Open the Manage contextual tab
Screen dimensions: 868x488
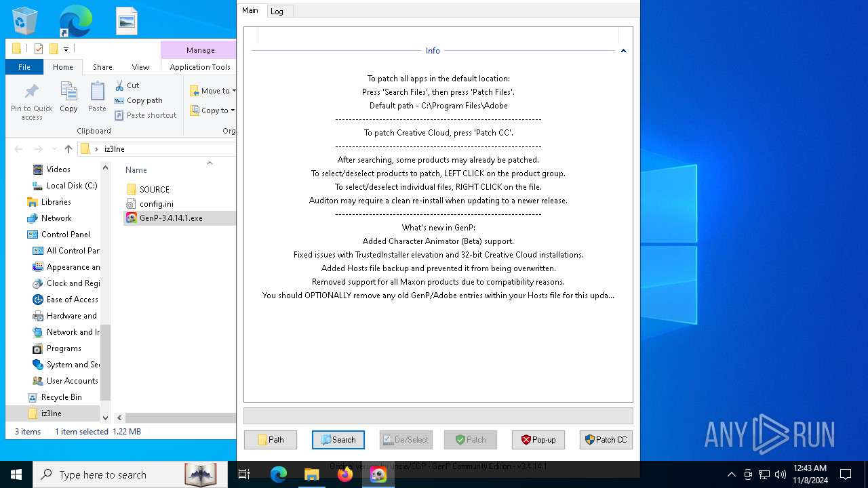[200, 50]
